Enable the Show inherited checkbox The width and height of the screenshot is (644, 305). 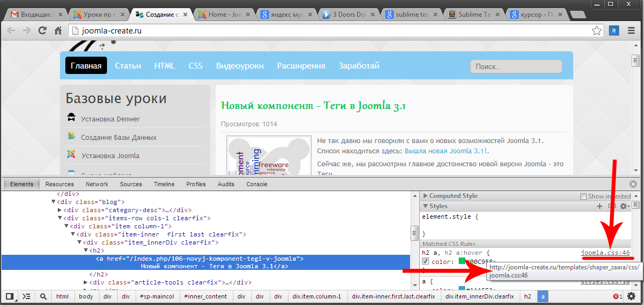pyautogui.click(x=583, y=196)
